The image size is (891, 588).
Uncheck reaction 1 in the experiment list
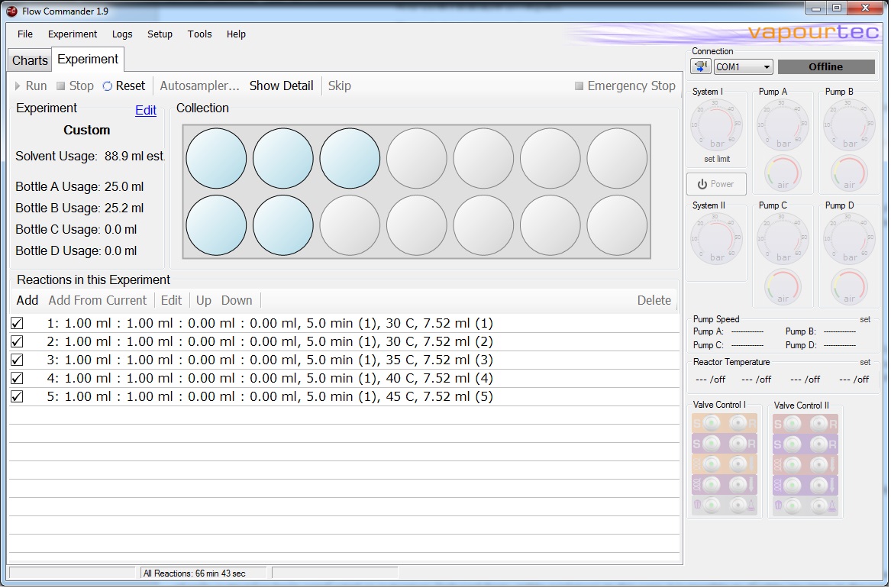(17, 323)
